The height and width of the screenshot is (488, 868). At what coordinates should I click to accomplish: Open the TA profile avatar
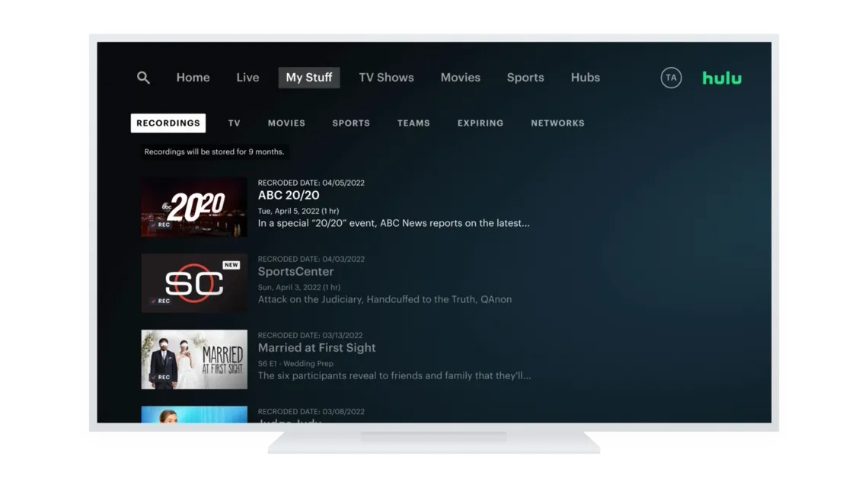pyautogui.click(x=671, y=77)
